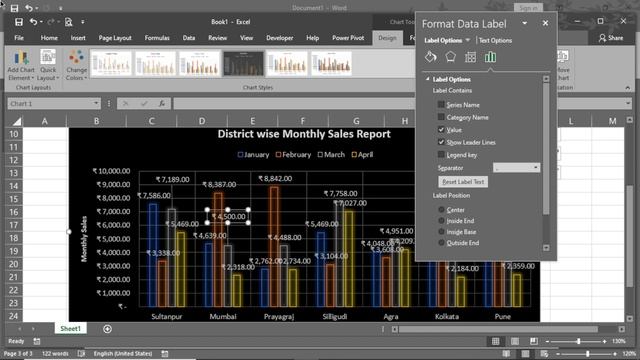Select row 15 header
This screenshot has height=360, width=640.
(x=13, y=199)
